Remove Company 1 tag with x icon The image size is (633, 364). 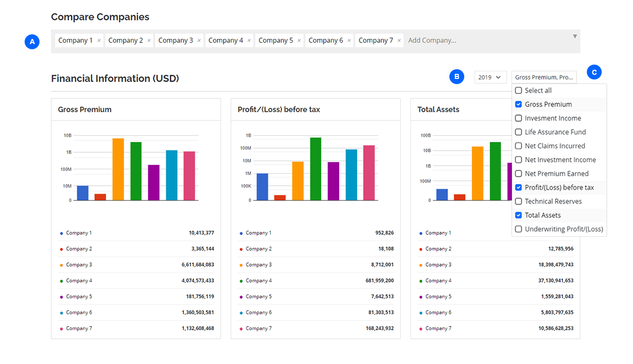click(99, 41)
